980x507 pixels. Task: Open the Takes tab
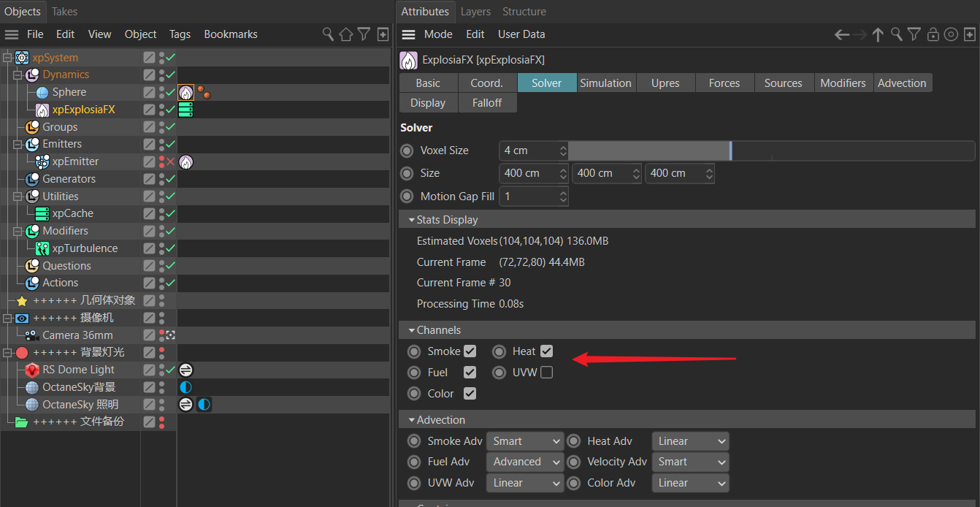(x=65, y=12)
